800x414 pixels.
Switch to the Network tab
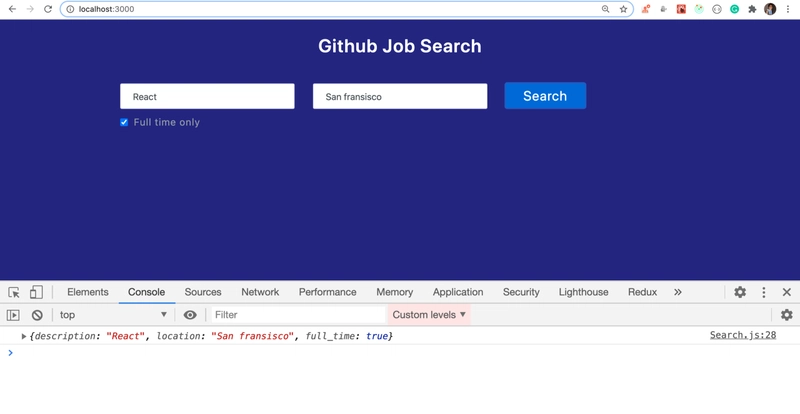tap(260, 292)
